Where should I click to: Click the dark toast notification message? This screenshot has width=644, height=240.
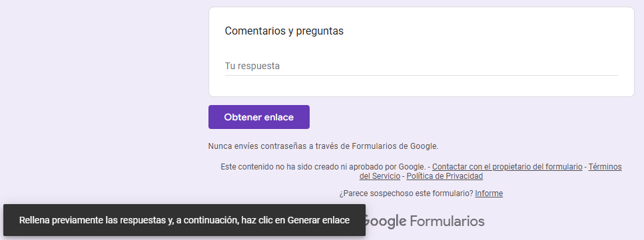(x=184, y=220)
